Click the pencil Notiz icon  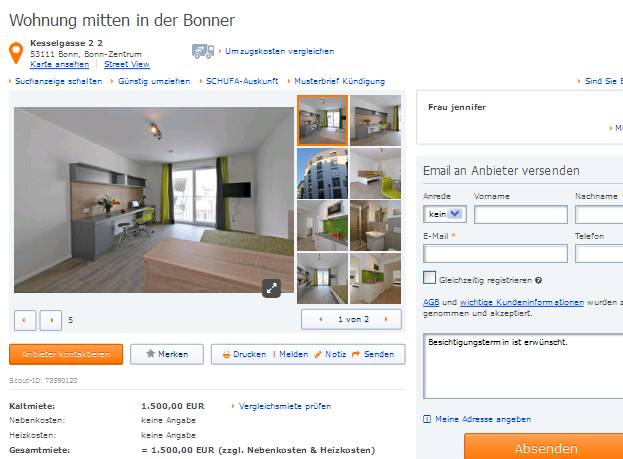(x=318, y=354)
